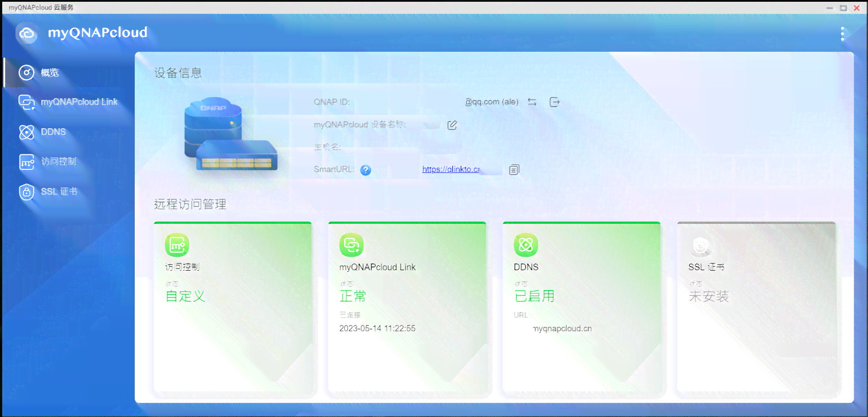Close the myQNAPcloud 云服务 window
Screen dimensions: 868x417
[x=857, y=8]
